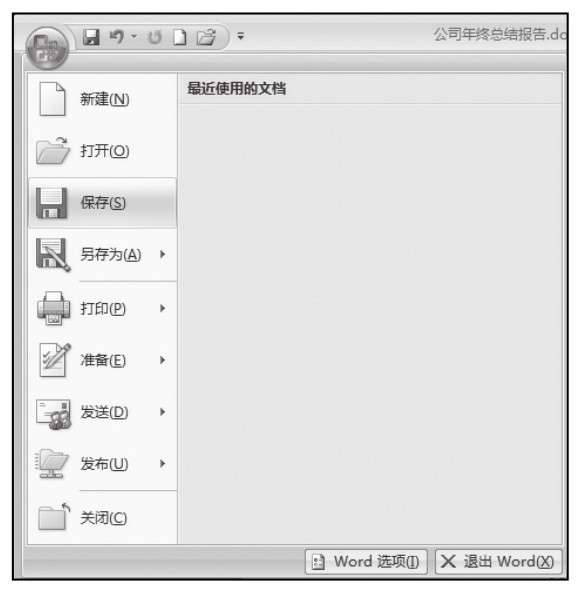Expand the 准备(E) submenu arrow
This screenshot has width=580, height=591.
pos(162,360)
